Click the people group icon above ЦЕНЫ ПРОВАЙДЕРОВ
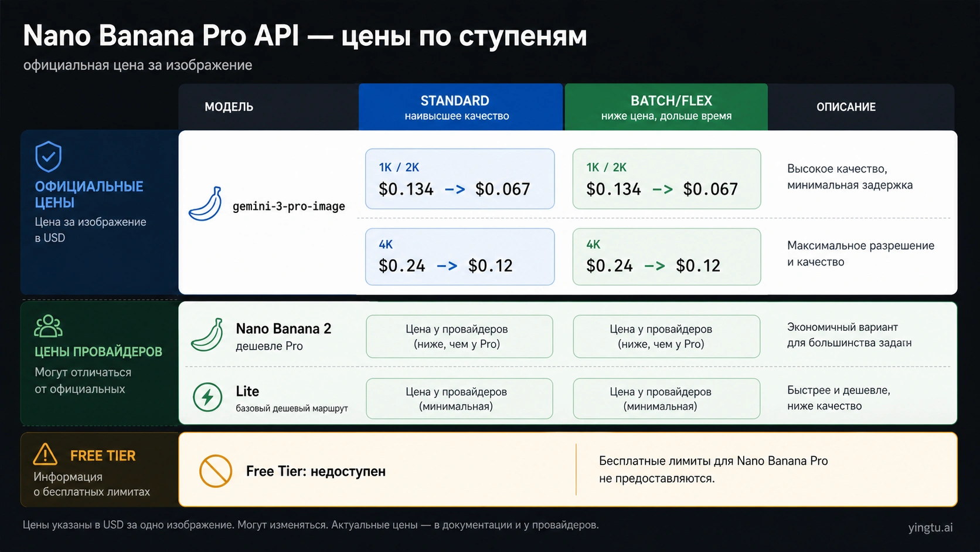This screenshot has height=552, width=980. [x=48, y=326]
